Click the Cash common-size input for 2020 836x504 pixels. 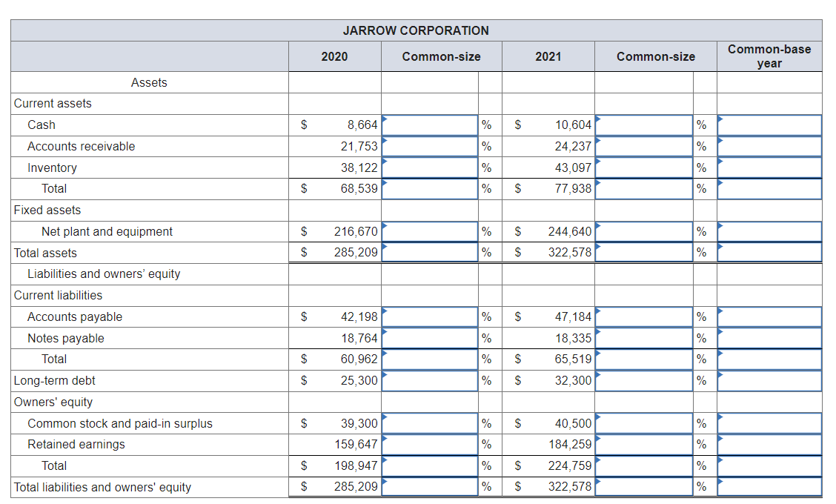[428, 125]
